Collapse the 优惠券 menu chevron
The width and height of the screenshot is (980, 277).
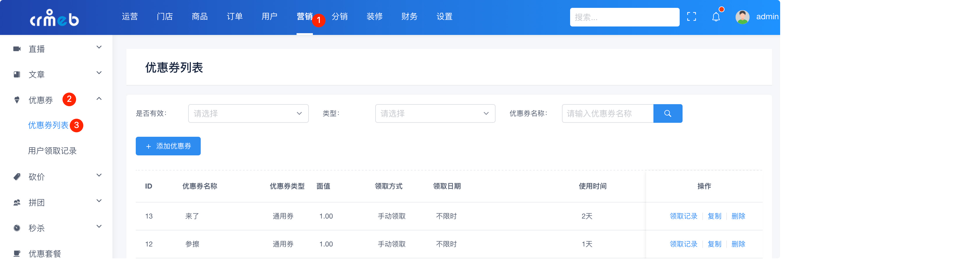click(x=99, y=99)
